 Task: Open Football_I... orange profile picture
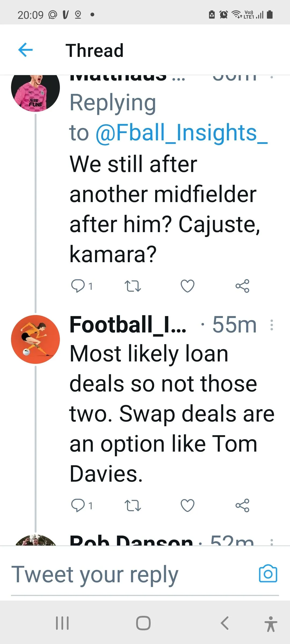tap(35, 339)
